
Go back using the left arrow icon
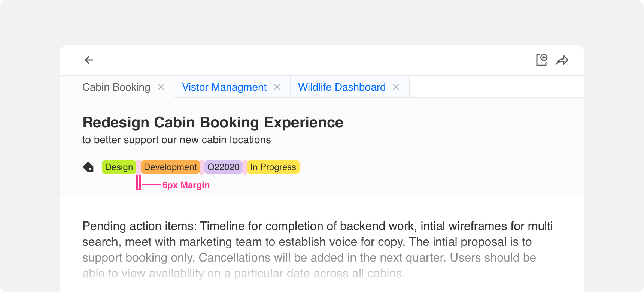[89, 60]
